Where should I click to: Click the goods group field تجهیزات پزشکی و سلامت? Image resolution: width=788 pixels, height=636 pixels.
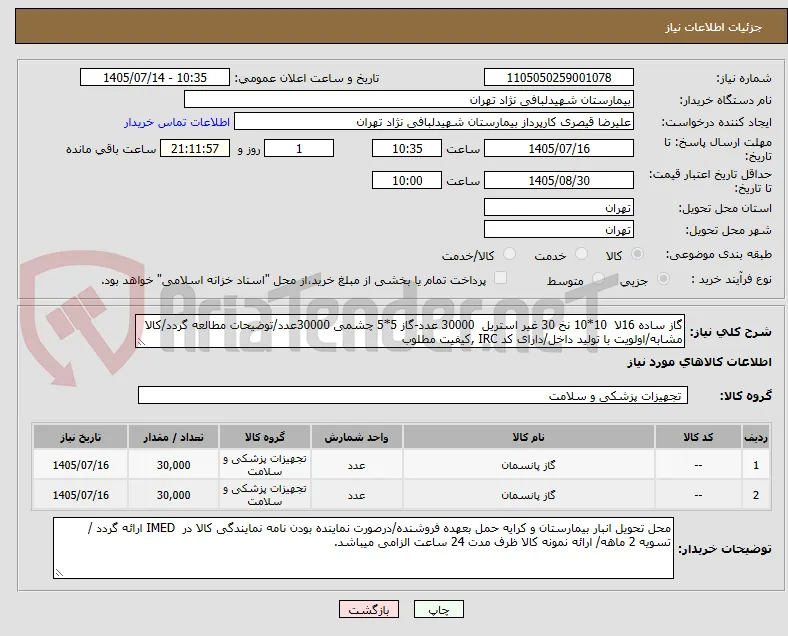(413, 395)
